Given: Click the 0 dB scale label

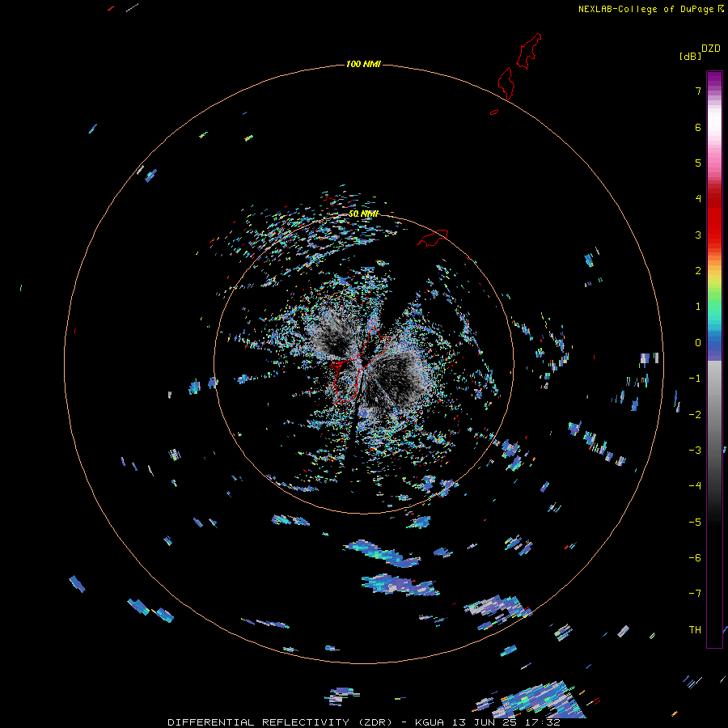Looking at the screenshot, I should [698, 343].
